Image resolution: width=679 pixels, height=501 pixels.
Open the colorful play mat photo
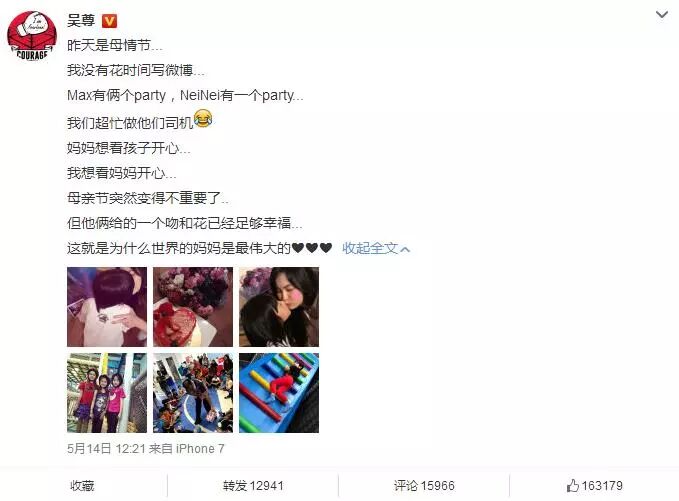279,393
